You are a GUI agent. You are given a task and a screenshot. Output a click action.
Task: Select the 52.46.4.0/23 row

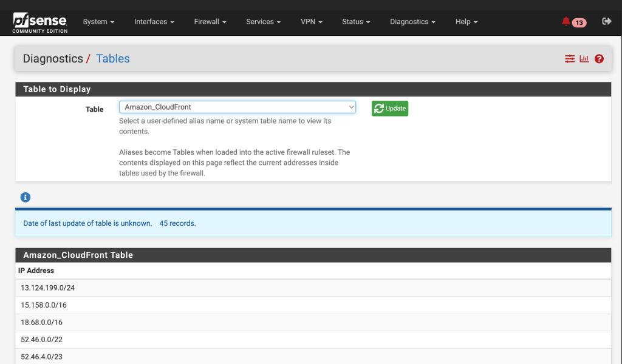313,357
